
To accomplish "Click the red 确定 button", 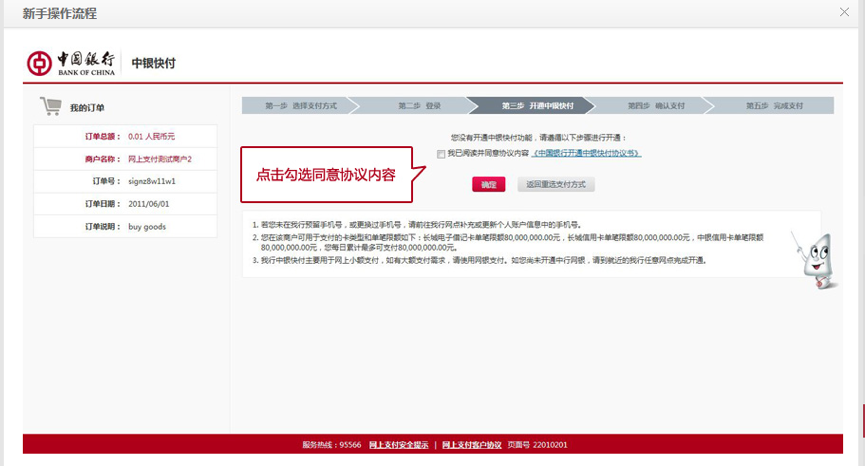I will (x=489, y=185).
